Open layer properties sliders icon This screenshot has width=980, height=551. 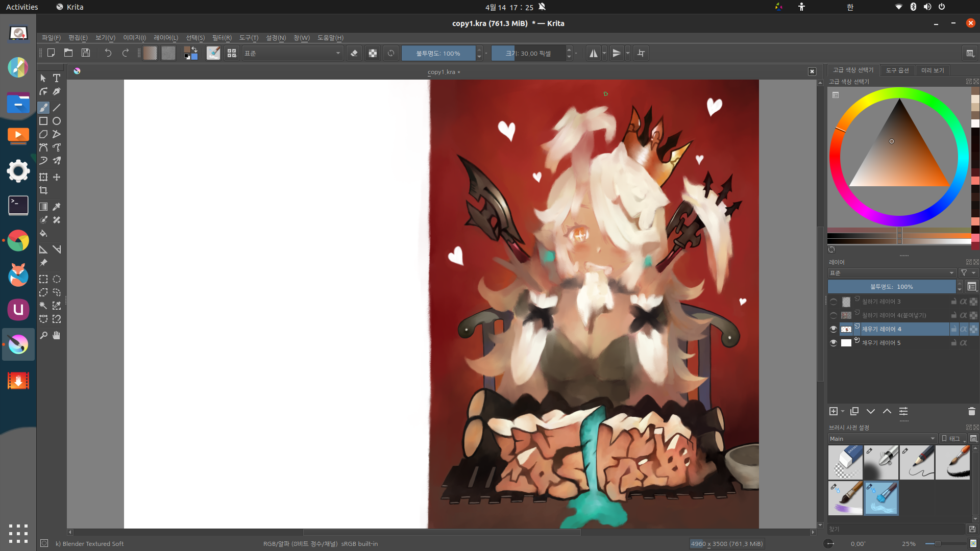point(903,411)
